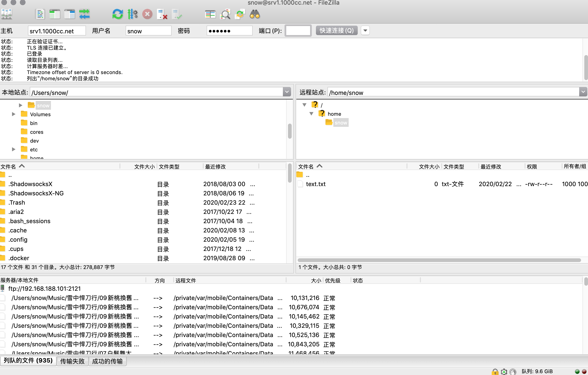Collapse the remote root / node
Screen dimensions: 588x375
pyautogui.click(x=304, y=105)
